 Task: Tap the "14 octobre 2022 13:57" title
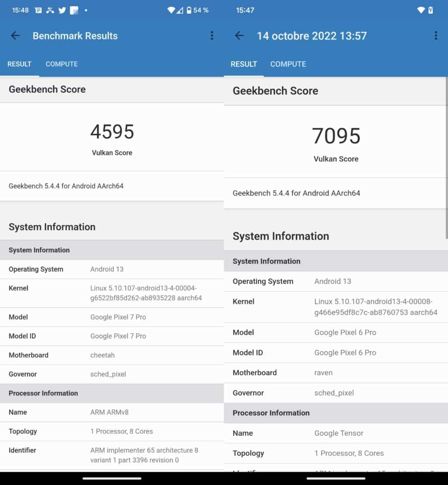pos(312,36)
